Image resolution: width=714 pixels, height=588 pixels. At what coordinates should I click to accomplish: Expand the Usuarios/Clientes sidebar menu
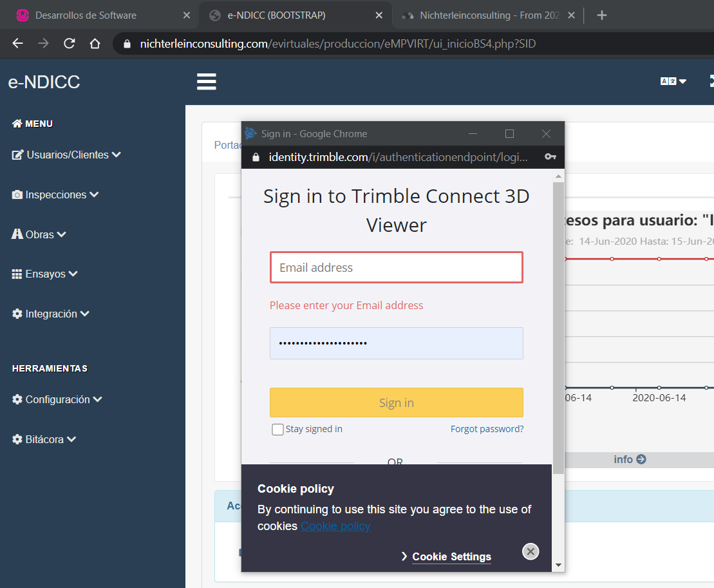point(66,155)
